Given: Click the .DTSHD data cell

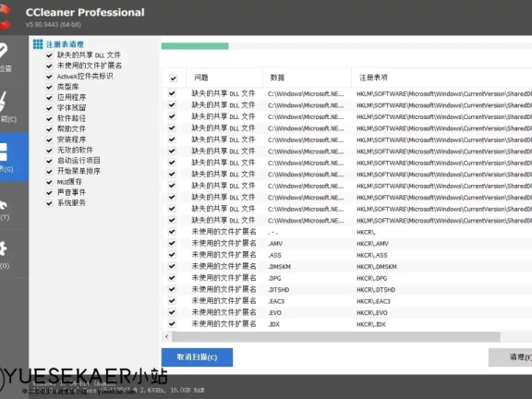Looking at the screenshot, I should (279, 290).
